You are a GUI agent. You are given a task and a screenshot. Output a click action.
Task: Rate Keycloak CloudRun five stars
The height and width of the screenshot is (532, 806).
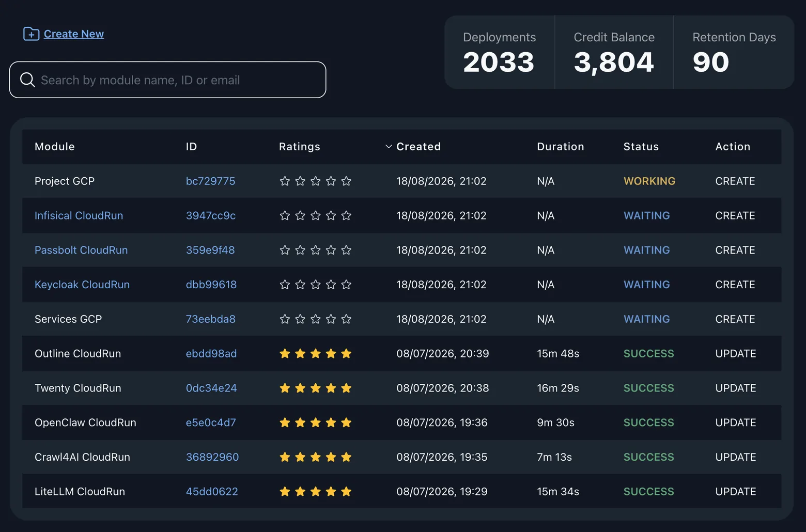[346, 285]
